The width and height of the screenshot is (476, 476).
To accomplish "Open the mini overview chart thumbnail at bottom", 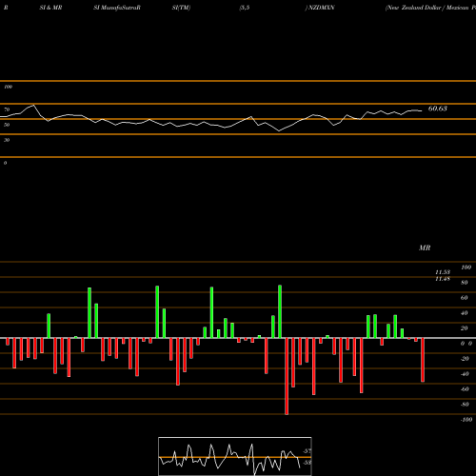I will 235,456.
